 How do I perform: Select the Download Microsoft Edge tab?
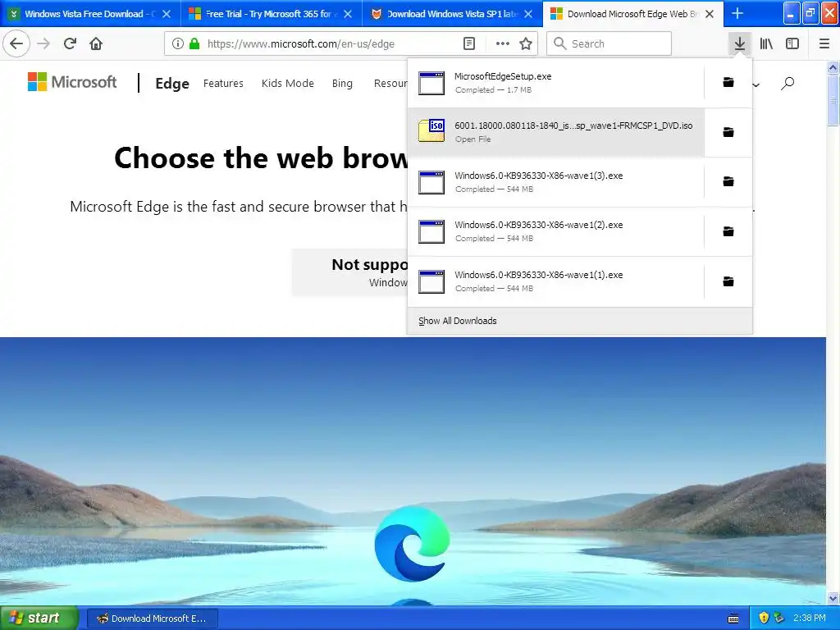click(x=627, y=14)
